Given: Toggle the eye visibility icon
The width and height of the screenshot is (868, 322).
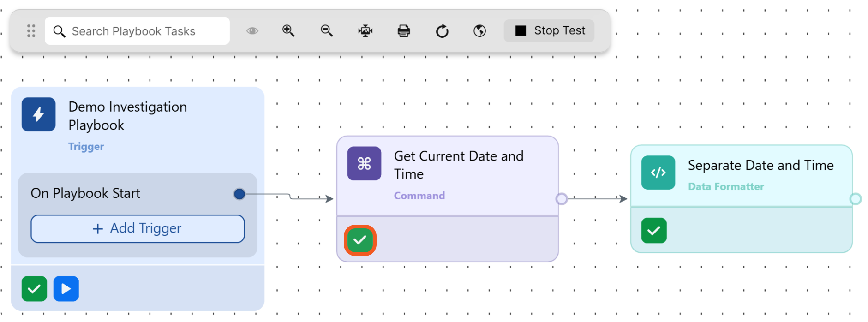Looking at the screenshot, I should click(x=252, y=31).
